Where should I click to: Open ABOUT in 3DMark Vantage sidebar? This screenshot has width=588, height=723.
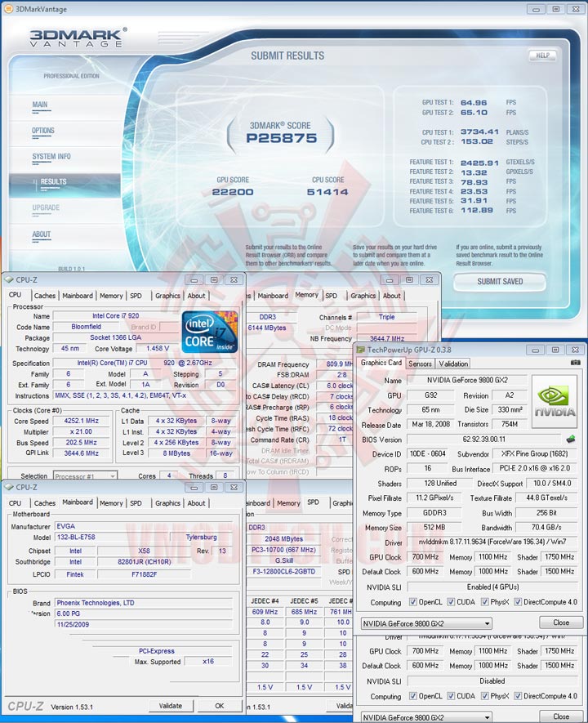click(41, 234)
